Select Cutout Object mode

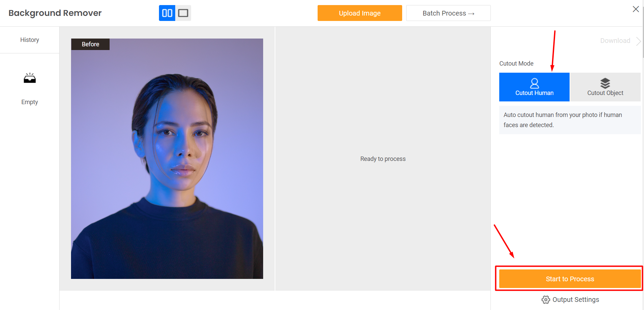click(605, 87)
